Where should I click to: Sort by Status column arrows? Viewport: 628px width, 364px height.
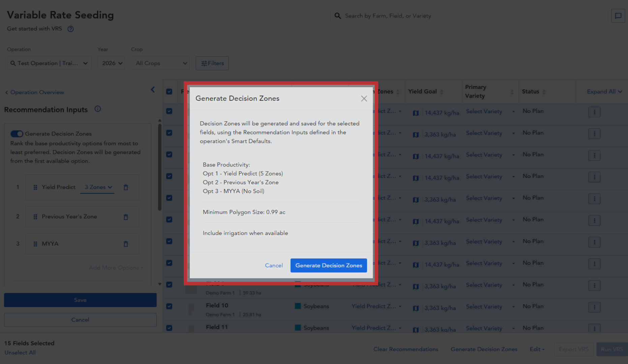544,92
